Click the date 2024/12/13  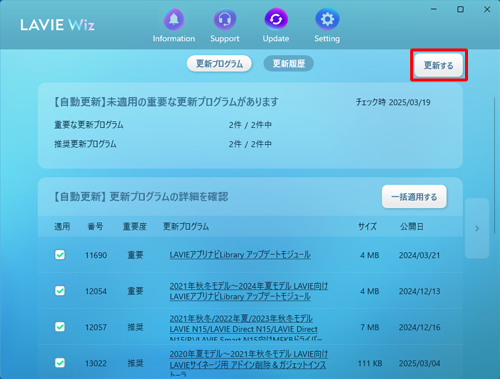[420, 291]
